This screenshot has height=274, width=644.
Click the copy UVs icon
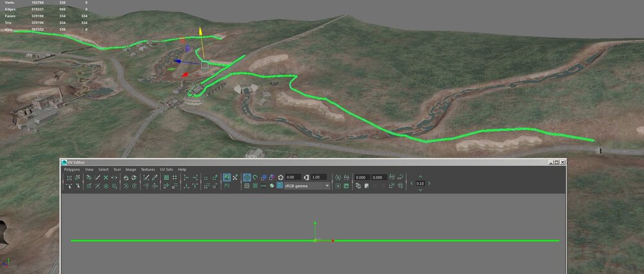pyautogui.click(x=357, y=186)
